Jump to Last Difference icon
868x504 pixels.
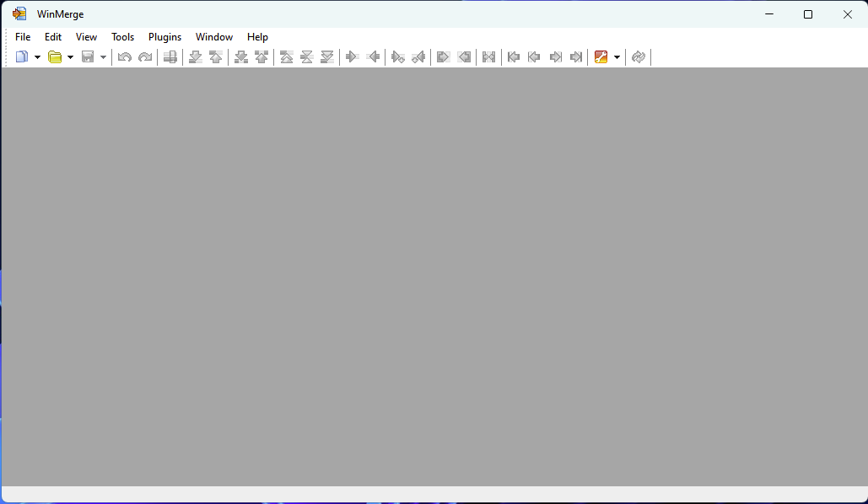coord(327,57)
